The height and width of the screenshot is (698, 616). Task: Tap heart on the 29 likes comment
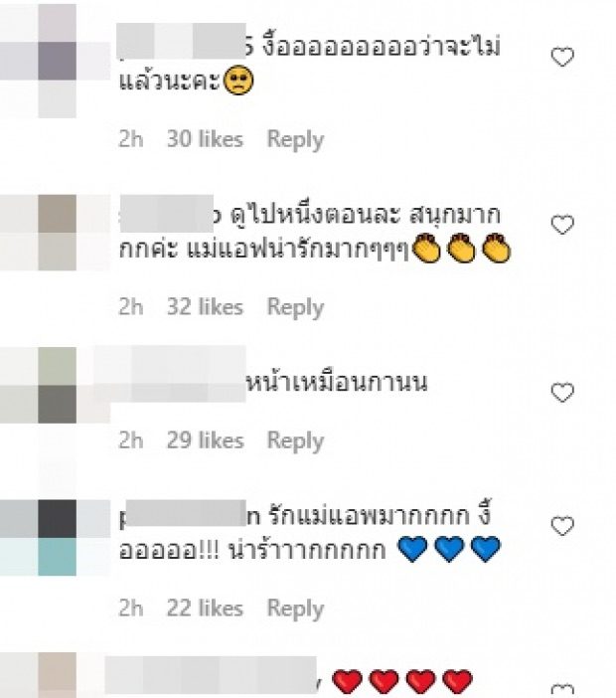(562, 392)
